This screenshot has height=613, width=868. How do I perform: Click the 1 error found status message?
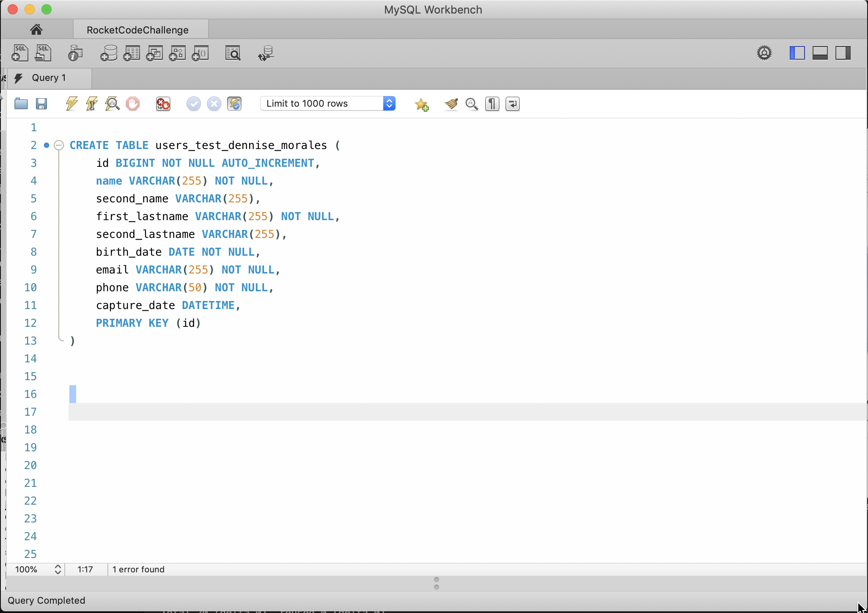tap(138, 569)
